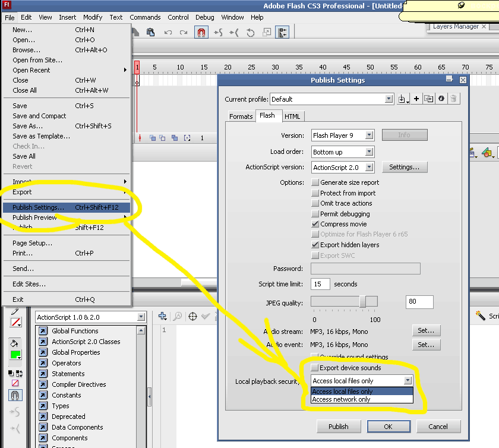Click OK in Publish Settings
Screen dimensions: 499x448
coord(389,427)
